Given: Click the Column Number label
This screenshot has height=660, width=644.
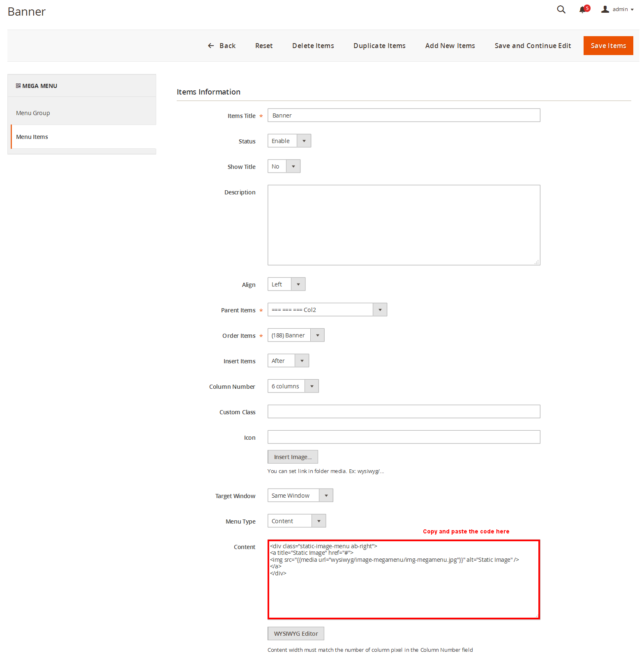Looking at the screenshot, I should 232,387.
